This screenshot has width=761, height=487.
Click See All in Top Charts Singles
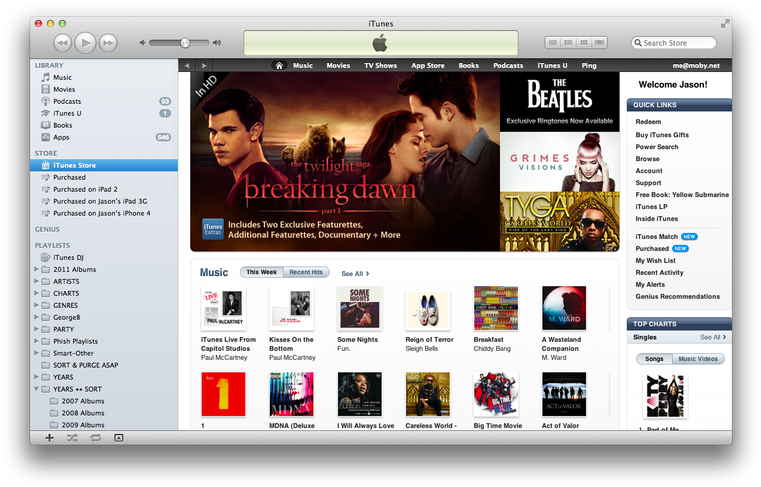click(713, 337)
